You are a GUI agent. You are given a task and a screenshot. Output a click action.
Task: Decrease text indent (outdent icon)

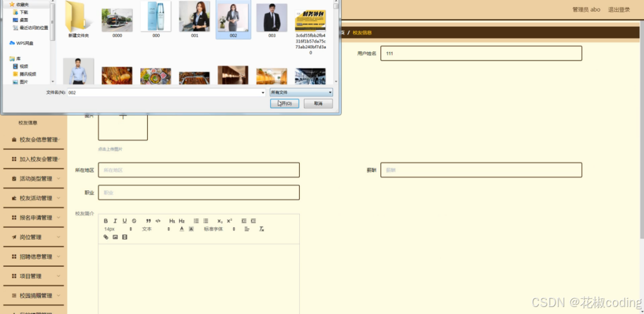(x=243, y=221)
